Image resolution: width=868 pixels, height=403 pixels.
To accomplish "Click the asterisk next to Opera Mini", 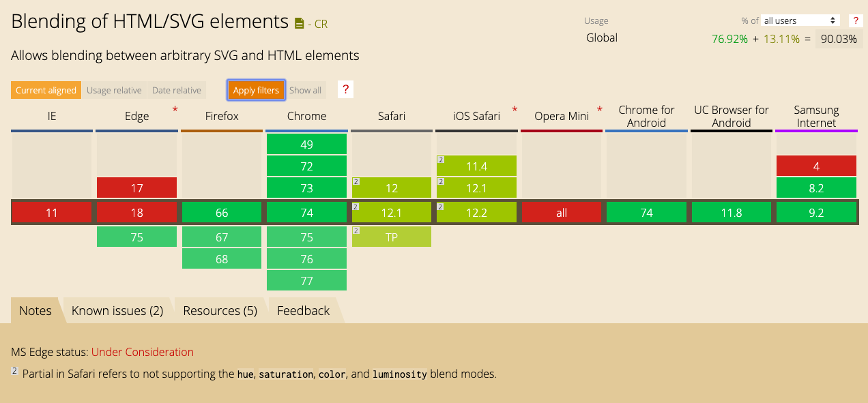I will pos(599,110).
